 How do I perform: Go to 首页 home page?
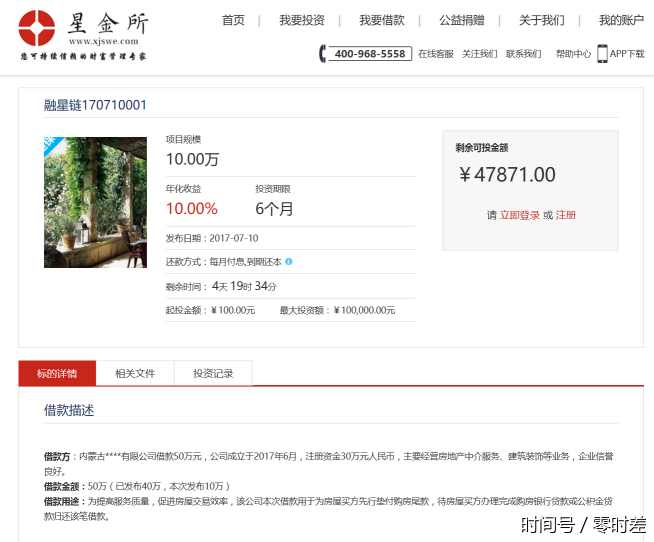(233, 20)
